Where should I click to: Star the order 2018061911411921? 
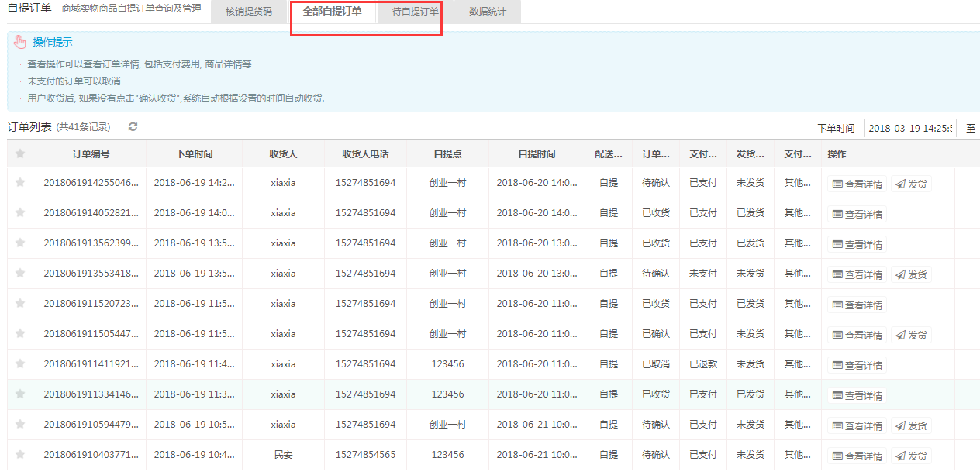click(x=20, y=364)
